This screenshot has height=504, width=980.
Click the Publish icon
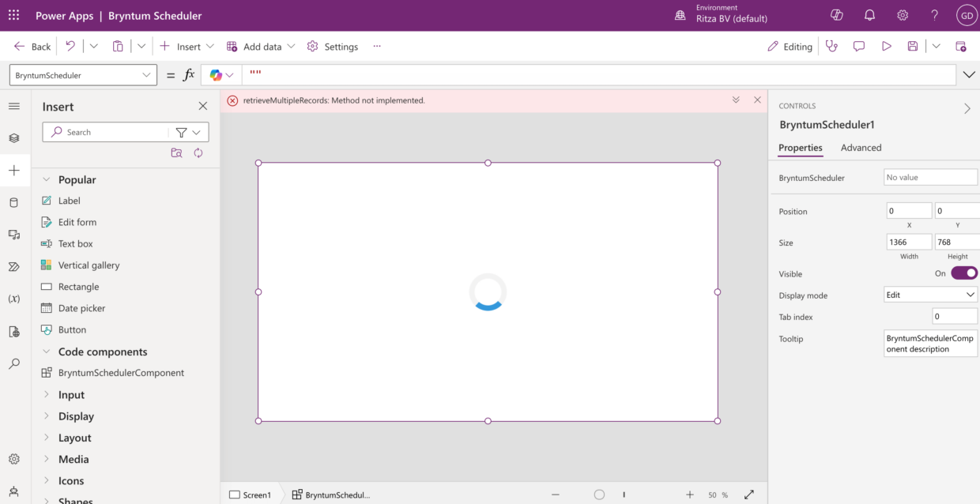(961, 47)
